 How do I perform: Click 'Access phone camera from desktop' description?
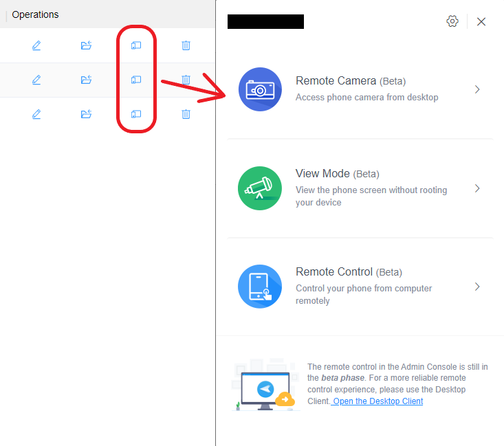pos(366,97)
